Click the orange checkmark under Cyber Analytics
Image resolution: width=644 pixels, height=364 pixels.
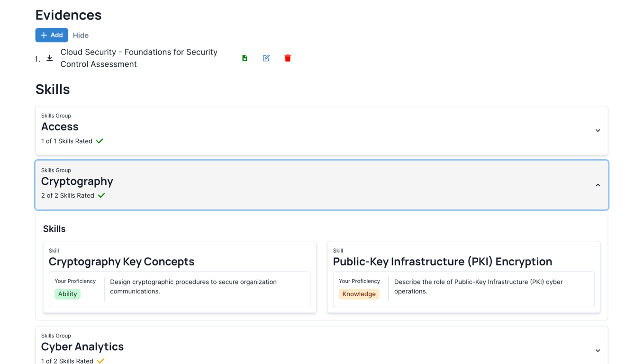tap(100, 361)
